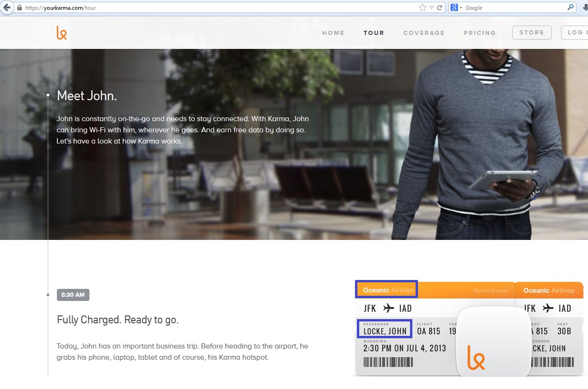The height and width of the screenshot is (389, 588).
Task: Click the orange Karma logo in the header
Action: tap(62, 33)
